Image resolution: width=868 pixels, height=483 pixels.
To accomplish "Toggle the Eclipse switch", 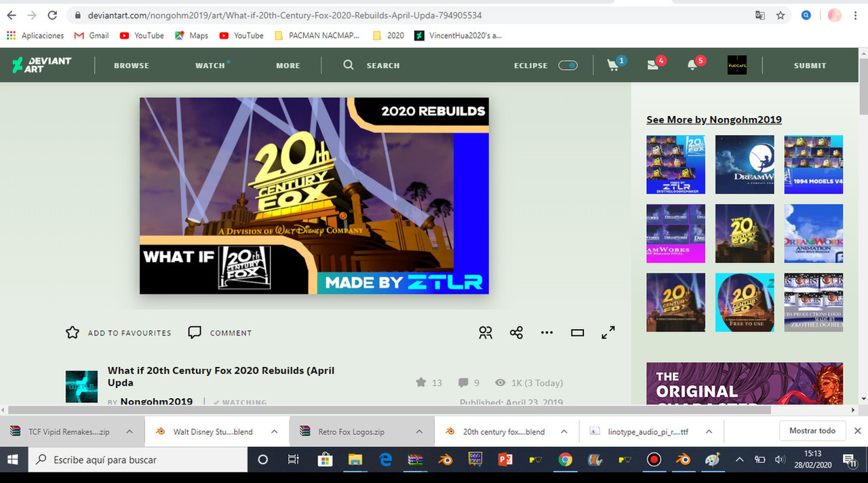I will coord(568,65).
